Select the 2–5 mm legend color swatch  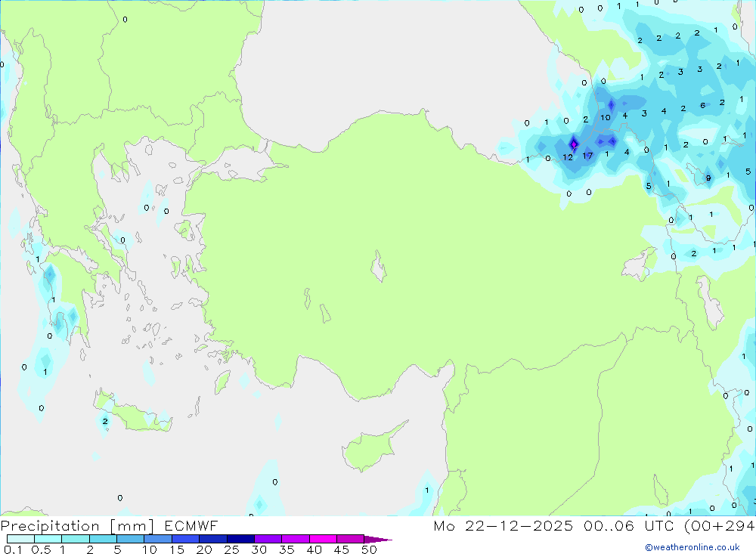[x=103, y=539]
